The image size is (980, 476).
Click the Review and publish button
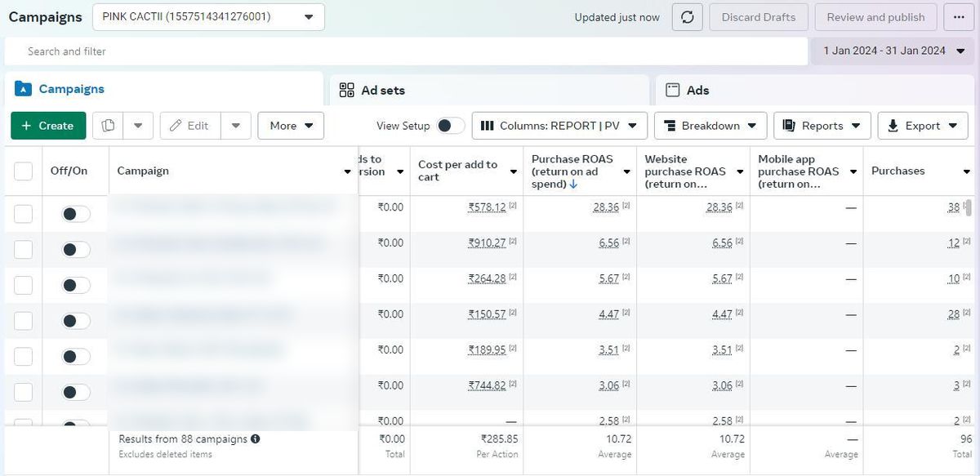pos(875,17)
